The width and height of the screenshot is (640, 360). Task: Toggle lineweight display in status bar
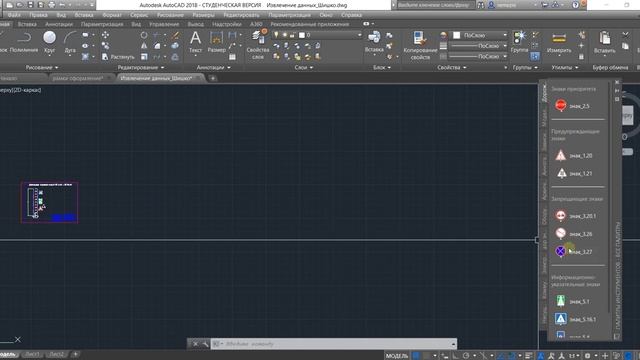(x=529, y=356)
